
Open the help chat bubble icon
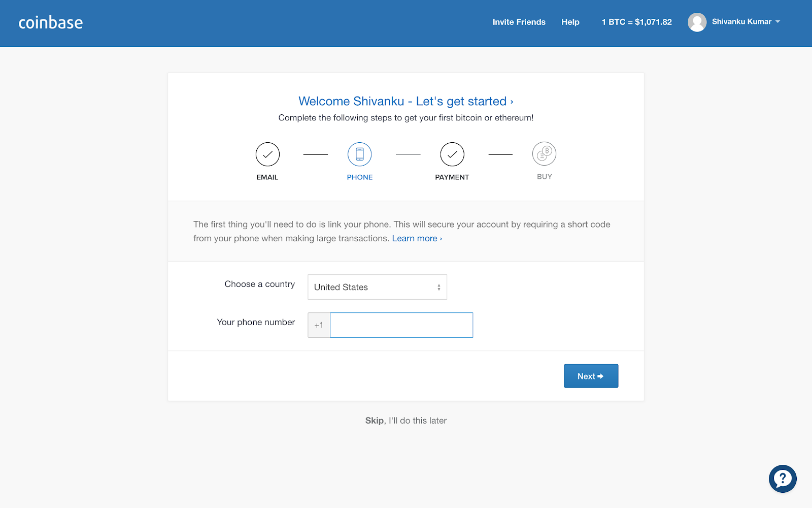click(783, 479)
